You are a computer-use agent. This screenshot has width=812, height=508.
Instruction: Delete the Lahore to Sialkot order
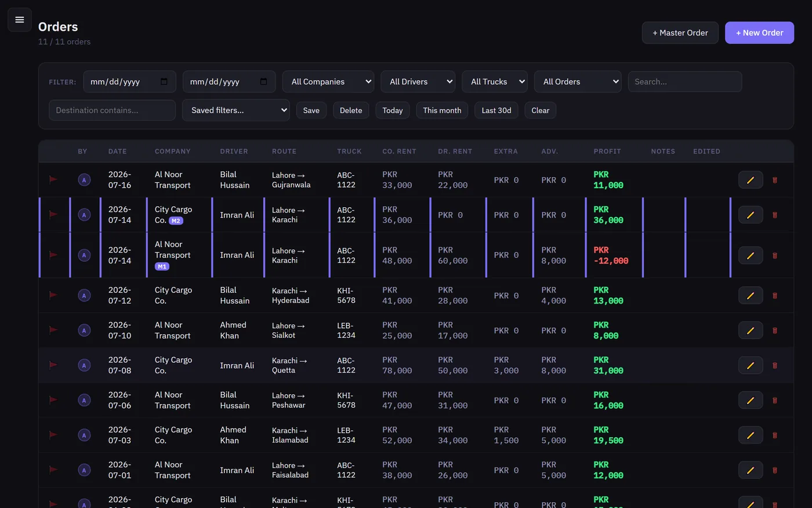pos(775,330)
